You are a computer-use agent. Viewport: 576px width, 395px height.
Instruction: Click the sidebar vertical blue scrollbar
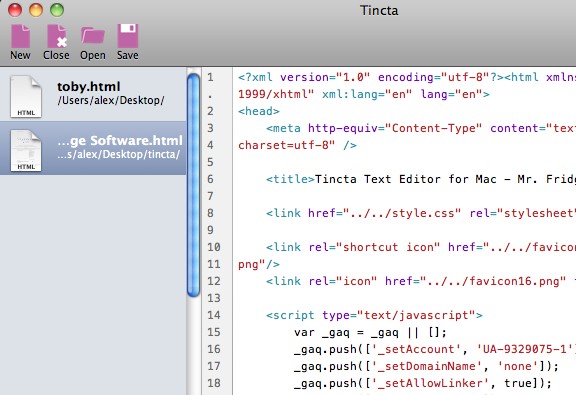coord(193,185)
